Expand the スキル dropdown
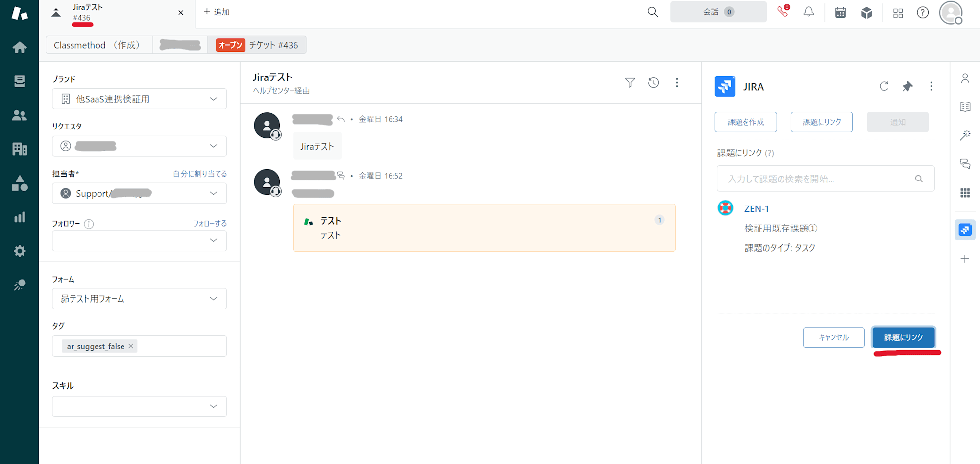The height and width of the screenshot is (464, 980). [139, 407]
